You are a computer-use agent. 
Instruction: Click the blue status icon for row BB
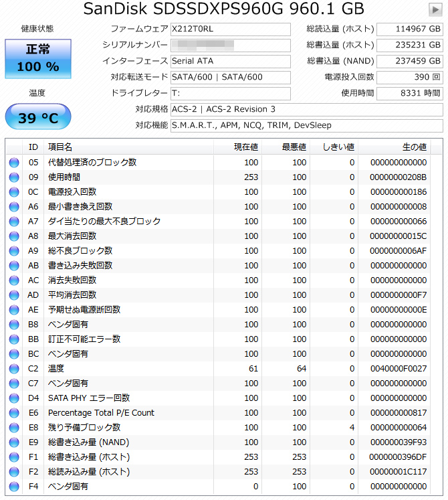pos(14,339)
